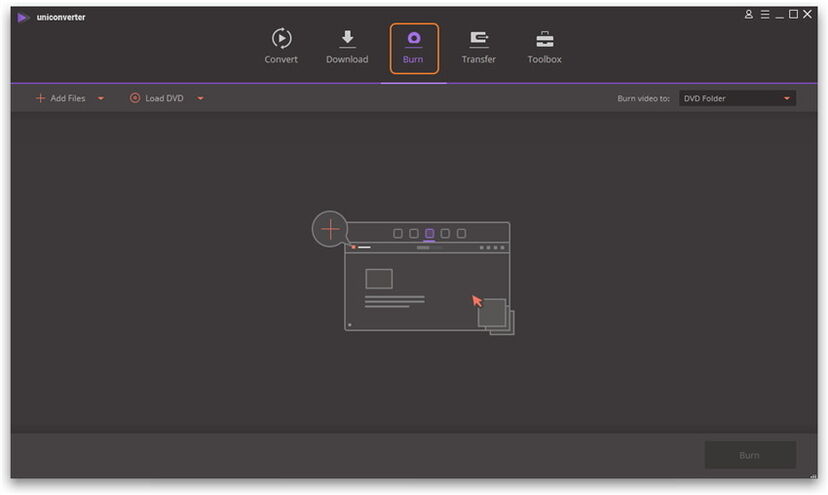Maximize the uniconverter window
This screenshot has height=495, width=828.
pos(793,14)
